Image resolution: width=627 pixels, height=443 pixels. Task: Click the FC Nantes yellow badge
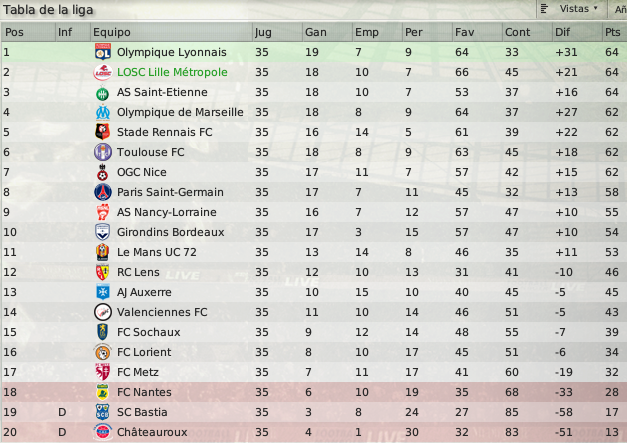tap(103, 392)
